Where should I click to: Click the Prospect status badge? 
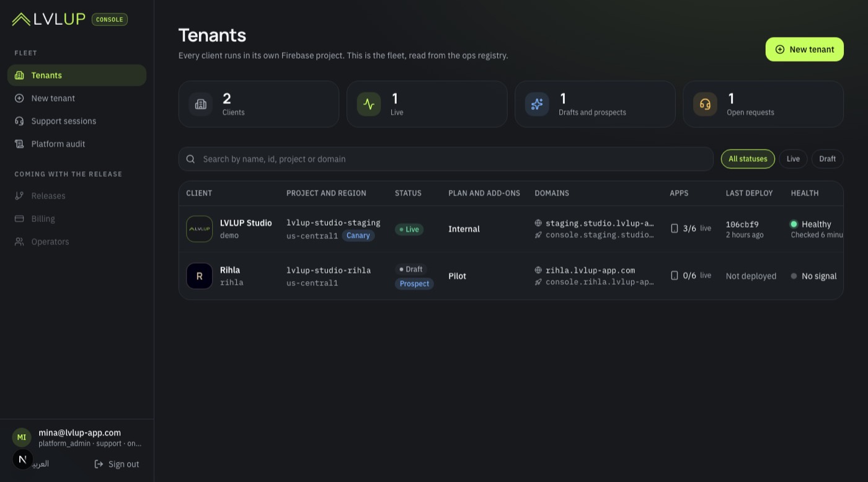[x=414, y=283]
